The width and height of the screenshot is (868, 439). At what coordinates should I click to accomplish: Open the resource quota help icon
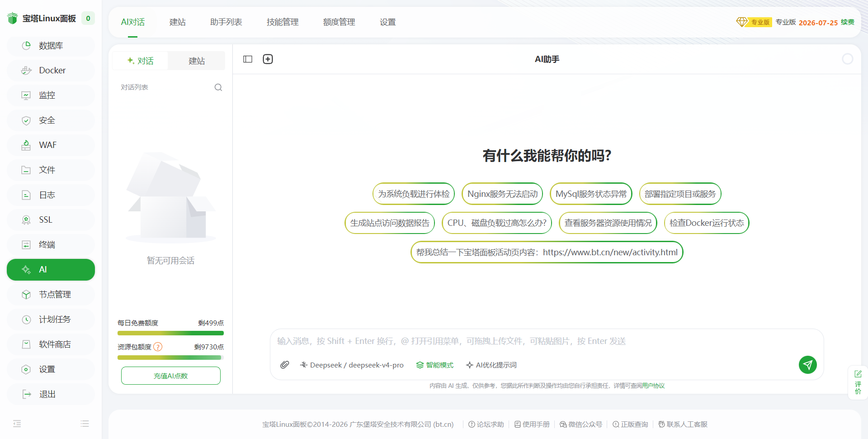point(158,347)
